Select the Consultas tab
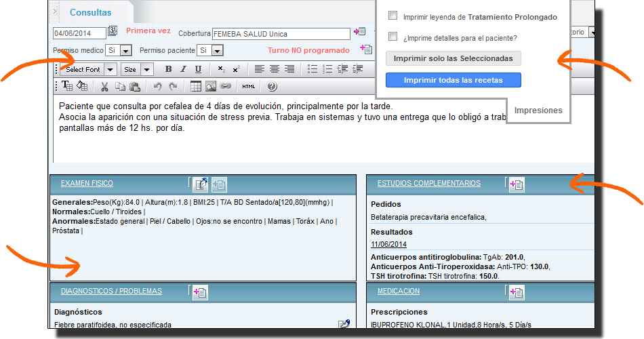 91,12
